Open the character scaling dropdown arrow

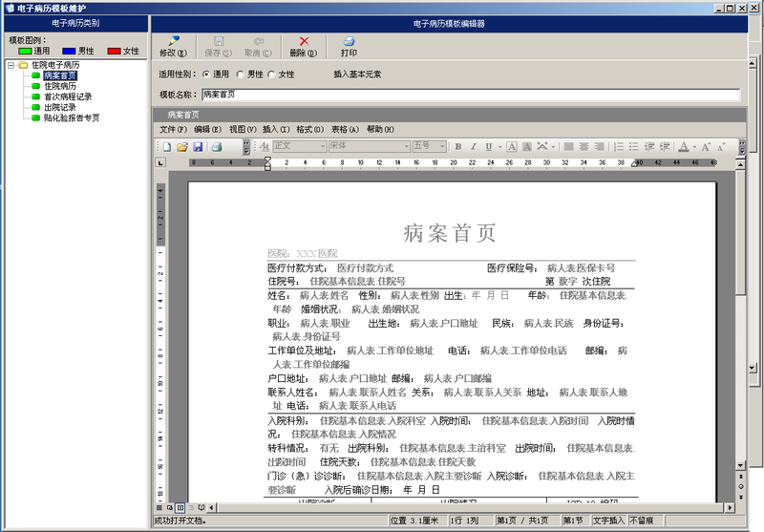coord(553,146)
